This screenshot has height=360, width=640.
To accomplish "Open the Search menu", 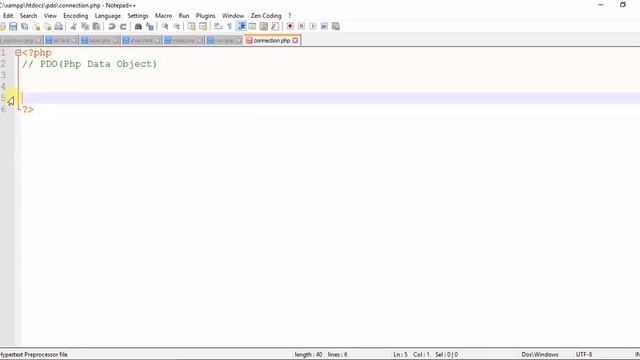I will (29, 16).
